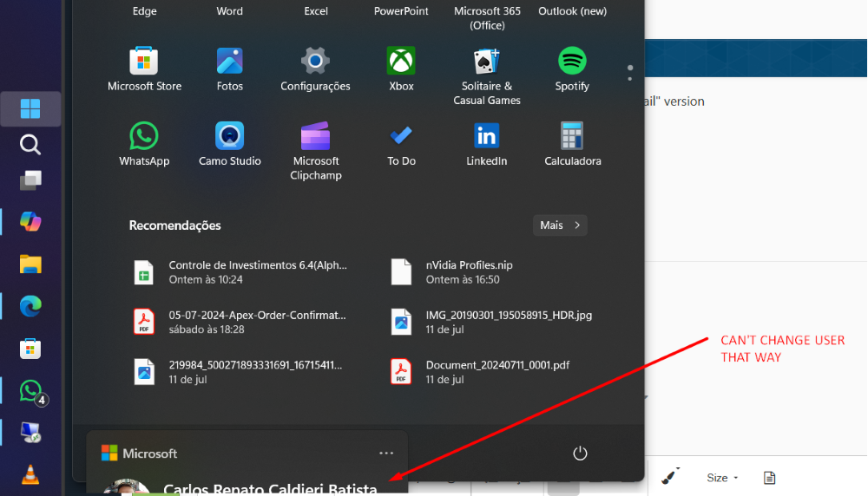Open Solitaire & Casual Games
The height and width of the screenshot is (496, 868).
pos(487,76)
